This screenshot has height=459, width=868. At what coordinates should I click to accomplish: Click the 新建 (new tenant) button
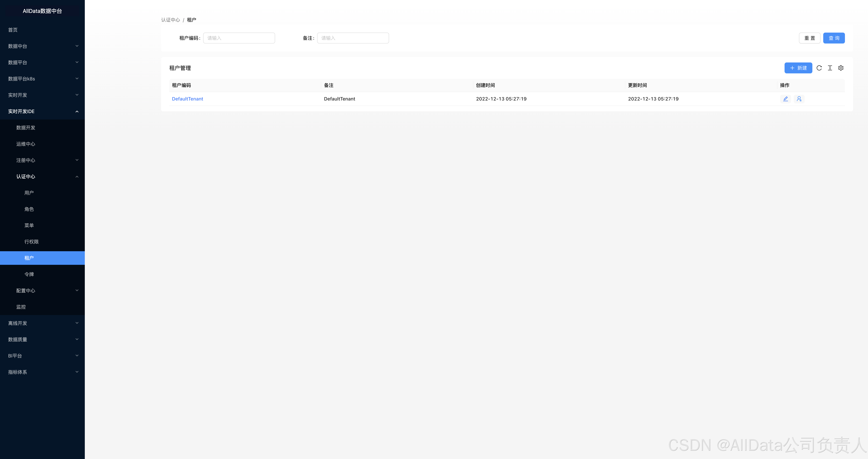[x=798, y=68]
